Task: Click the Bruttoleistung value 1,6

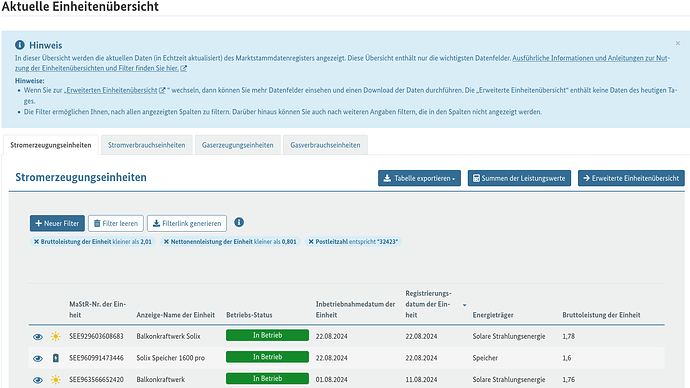Action: pyautogui.click(x=567, y=358)
